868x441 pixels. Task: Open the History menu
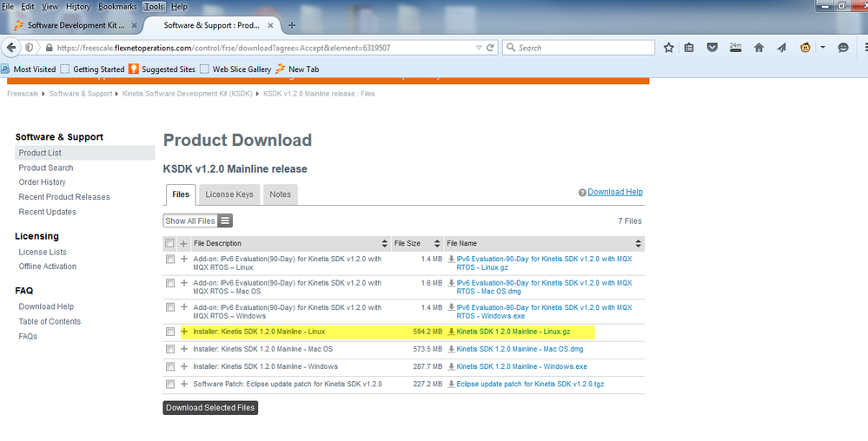click(x=78, y=7)
